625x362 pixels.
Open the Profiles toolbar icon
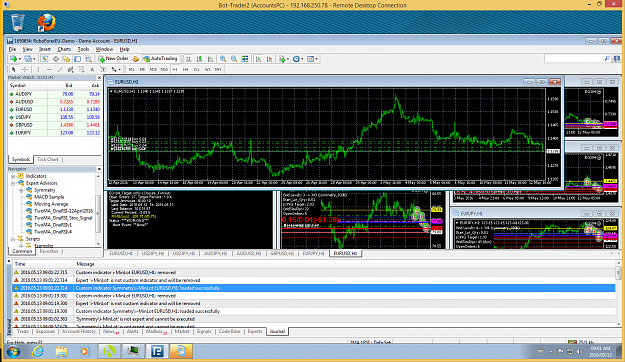(29, 59)
